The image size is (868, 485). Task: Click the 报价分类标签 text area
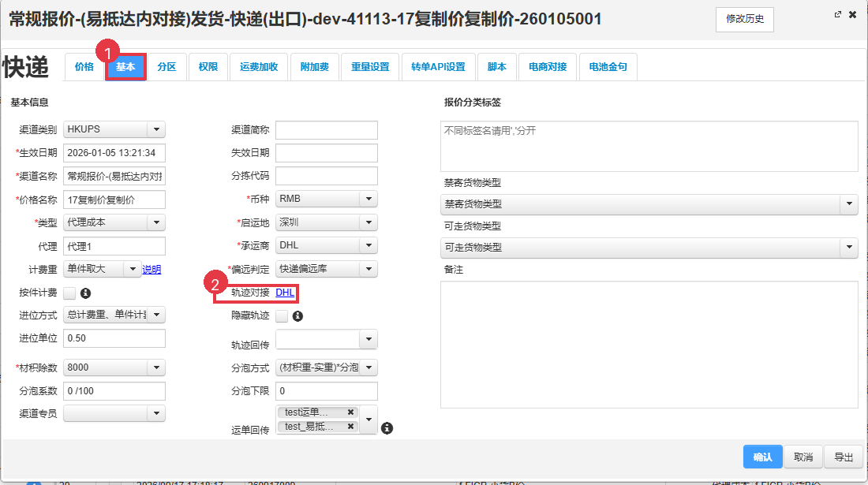click(x=649, y=146)
